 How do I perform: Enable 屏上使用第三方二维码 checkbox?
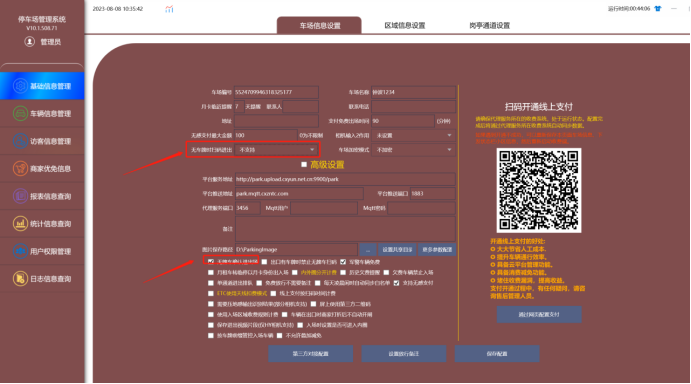coord(313,304)
